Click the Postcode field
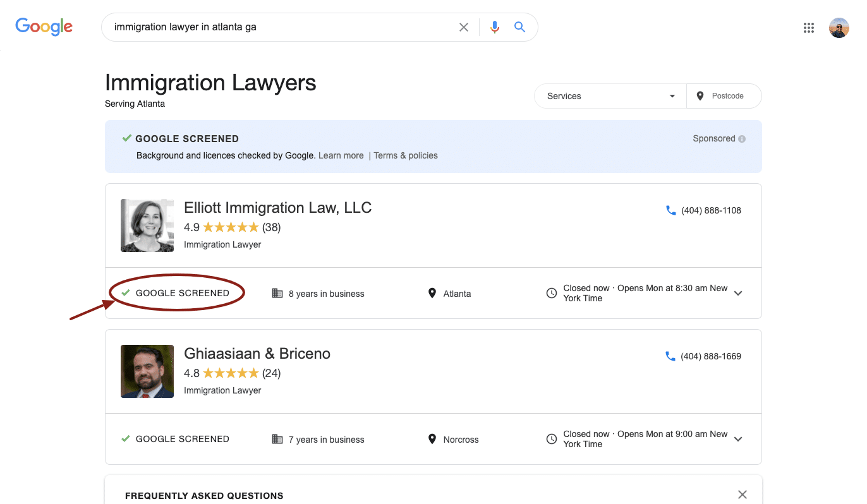 click(x=727, y=96)
